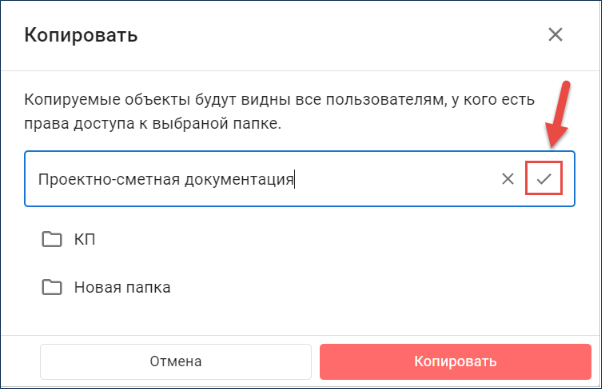This screenshot has height=390, width=603.
Task: Click the folder icon beside Новая папка
Action: pyautogui.click(x=52, y=287)
